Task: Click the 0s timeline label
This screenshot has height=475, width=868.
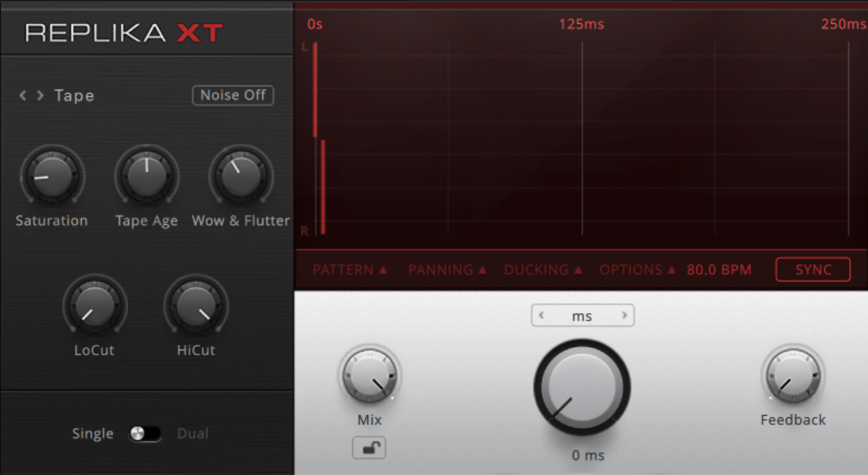Action: click(315, 24)
